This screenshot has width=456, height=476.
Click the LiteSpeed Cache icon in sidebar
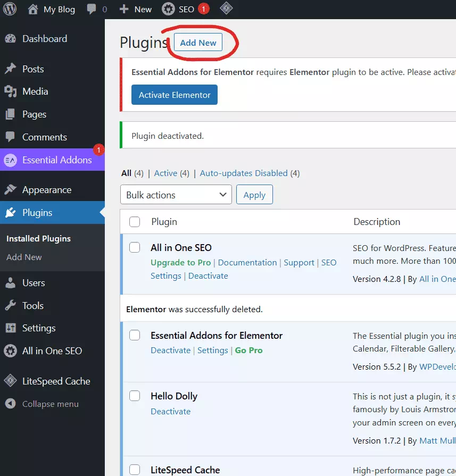pyautogui.click(x=10, y=381)
